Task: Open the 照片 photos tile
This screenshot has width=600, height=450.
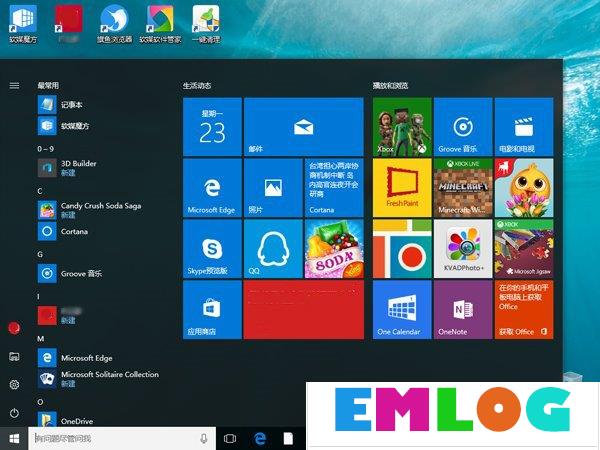Action: 273,188
